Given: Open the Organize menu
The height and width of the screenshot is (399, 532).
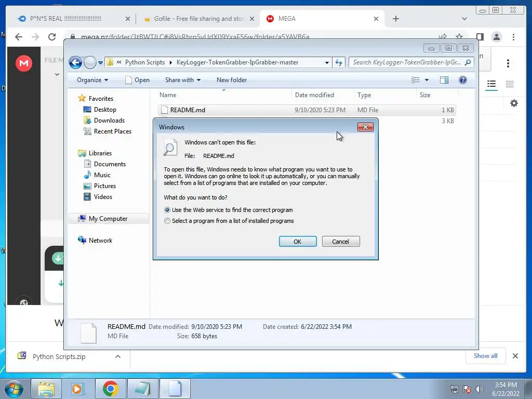Looking at the screenshot, I should click(92, 80).
